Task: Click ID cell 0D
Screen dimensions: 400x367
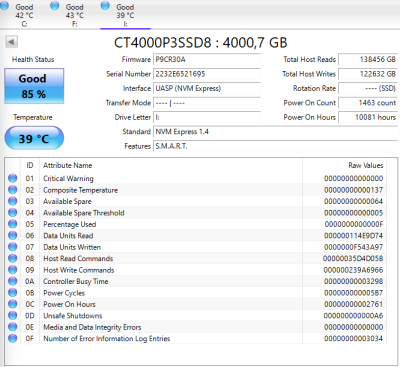Action: 30,316
